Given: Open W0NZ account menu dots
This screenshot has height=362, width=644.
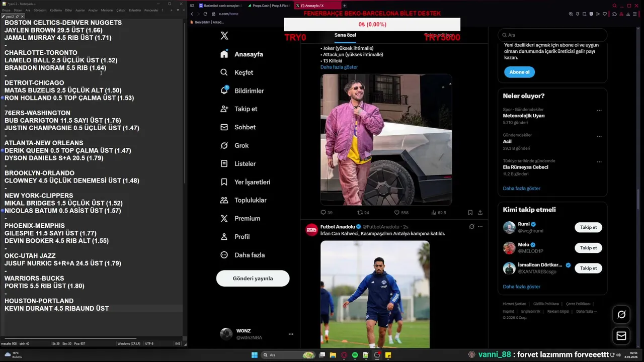Looking at the screenshot, I should [x=291, y=334].
